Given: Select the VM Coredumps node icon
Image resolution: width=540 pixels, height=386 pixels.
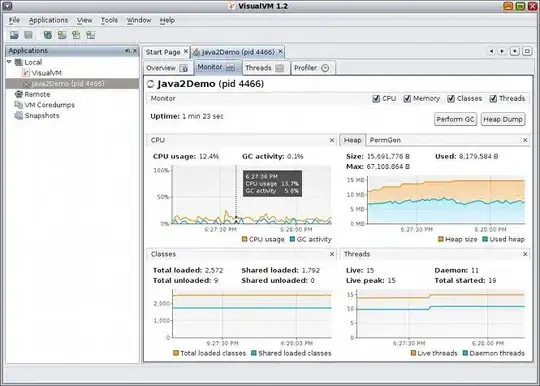Looking at the screenshot, I should 18,105.
